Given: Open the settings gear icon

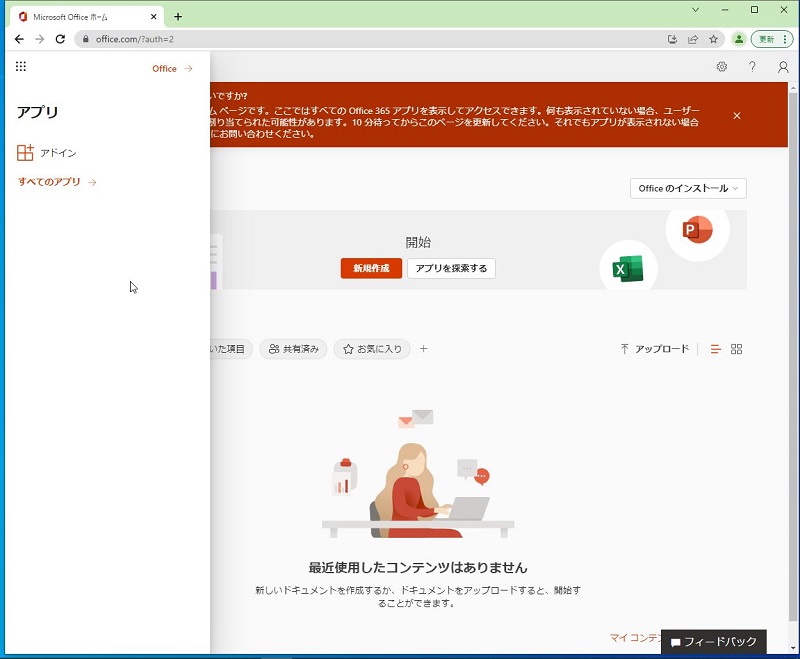Looking at the screenshot, I should coord(721,67).
